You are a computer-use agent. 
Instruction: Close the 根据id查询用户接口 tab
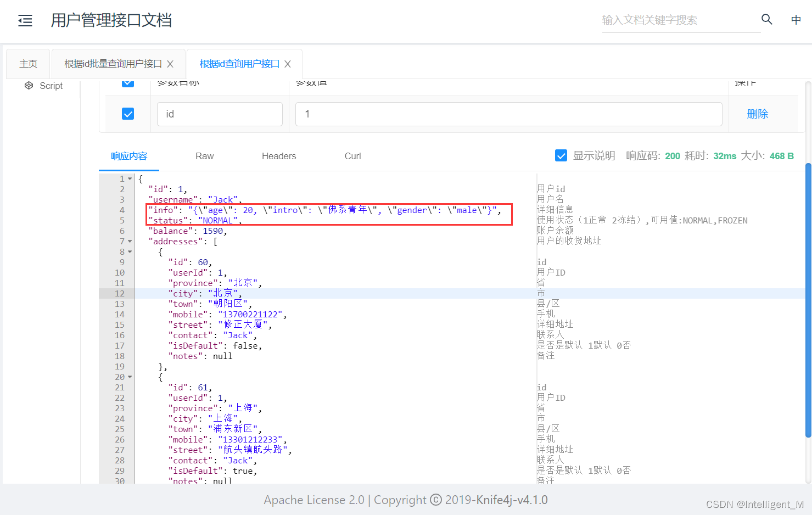[x=288, y=64]
